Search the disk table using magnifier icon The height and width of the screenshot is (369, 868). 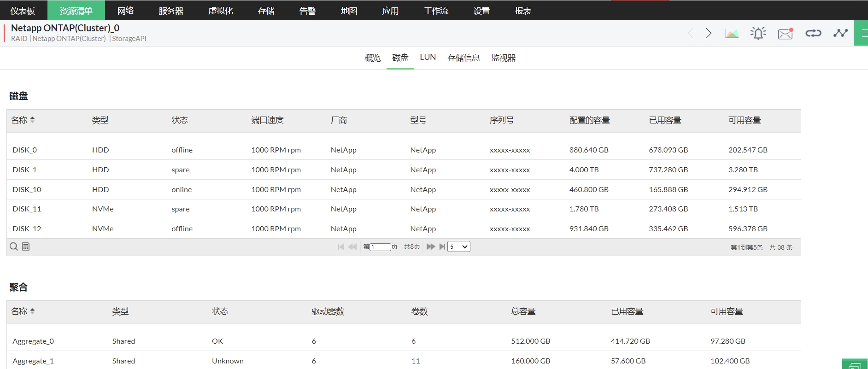(x=14, y=246)
